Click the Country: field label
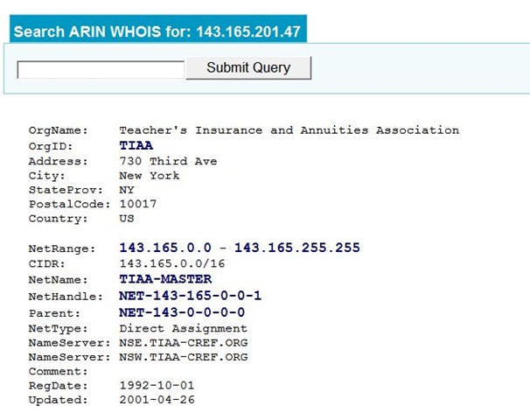This screenshot has height=420, width=530. coord(58,219)
